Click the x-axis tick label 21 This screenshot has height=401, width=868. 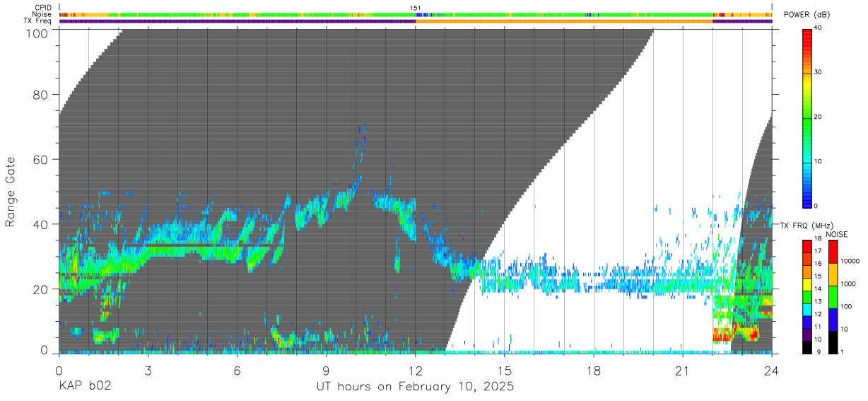(683, 371)
